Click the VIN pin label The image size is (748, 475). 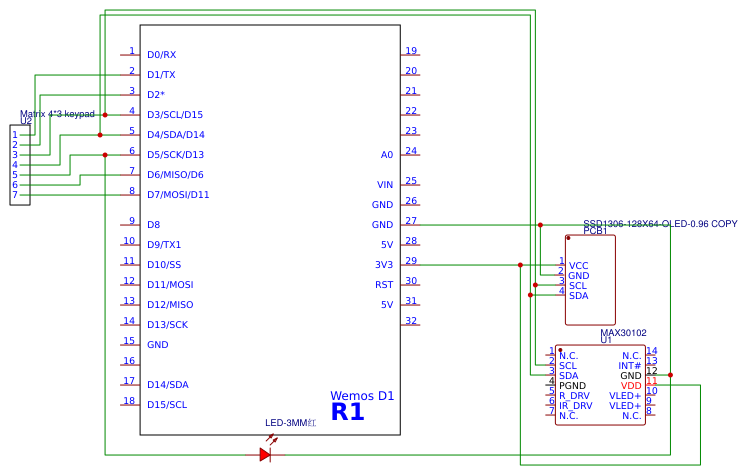pyautogui.click(x=385, y=185)
